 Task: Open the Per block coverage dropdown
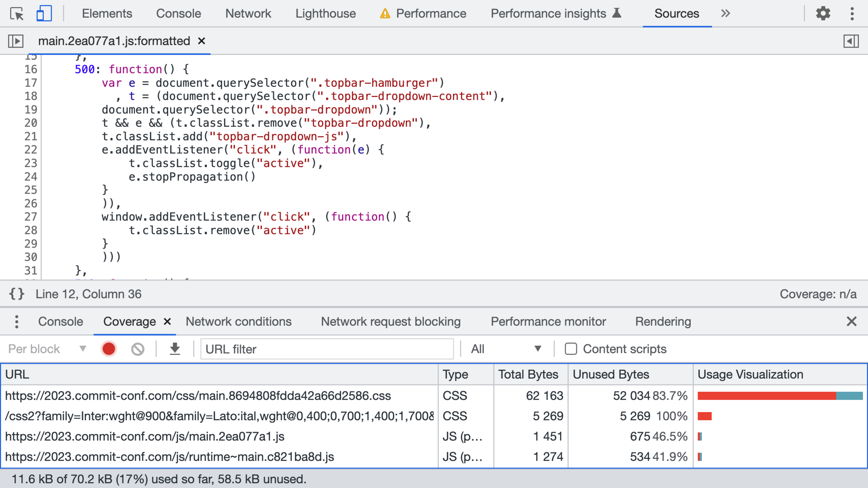47,349
